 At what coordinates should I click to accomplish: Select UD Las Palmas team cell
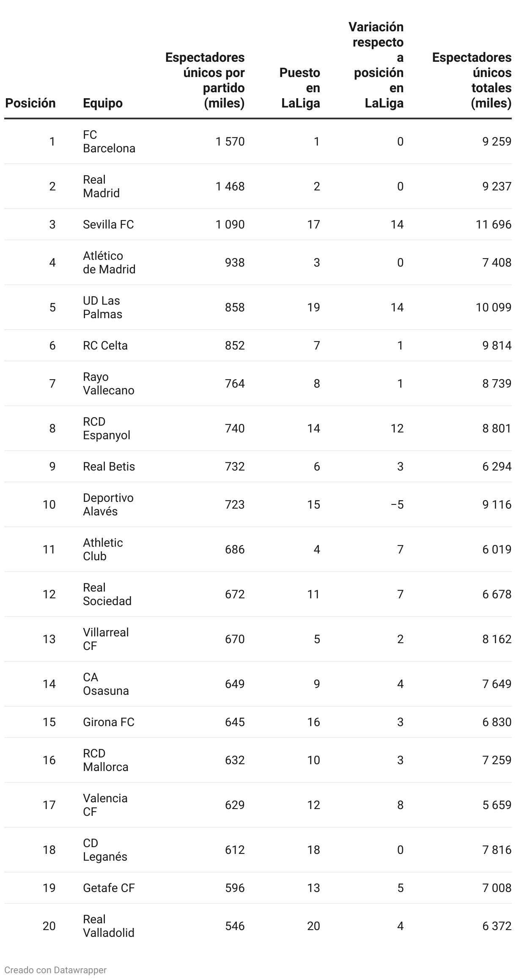pyautogui.click(x=103, y=308)
